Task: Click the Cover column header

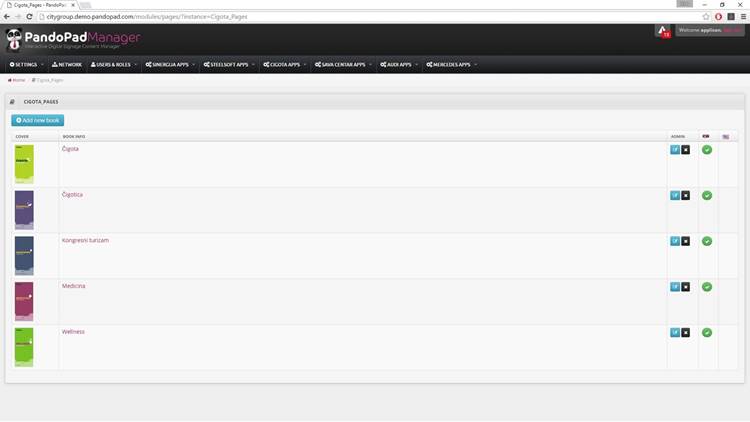Action: [x=22, y=137]
